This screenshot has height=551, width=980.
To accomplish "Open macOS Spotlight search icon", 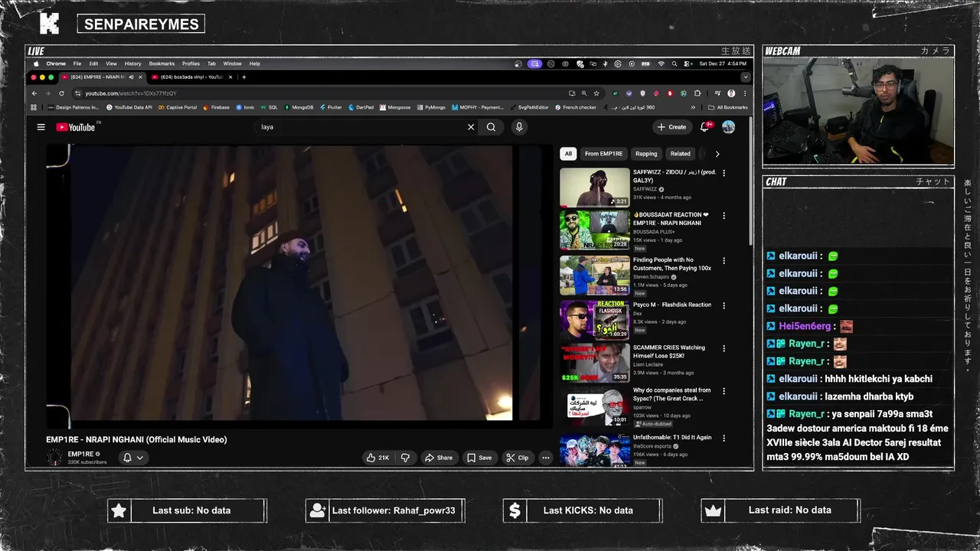I will coord(674,64).
